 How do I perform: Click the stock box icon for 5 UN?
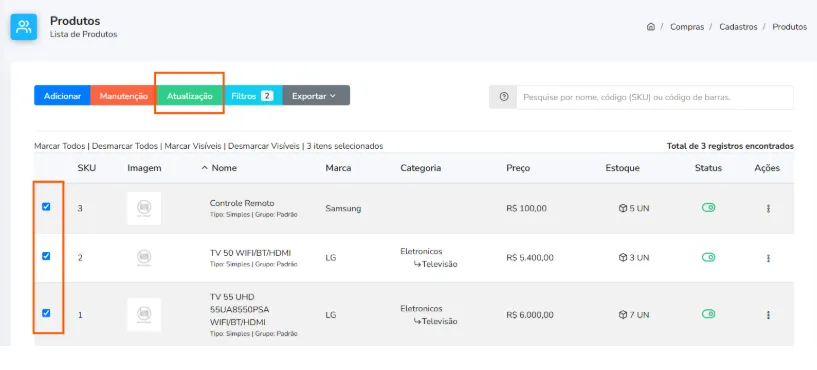[622, 208]
